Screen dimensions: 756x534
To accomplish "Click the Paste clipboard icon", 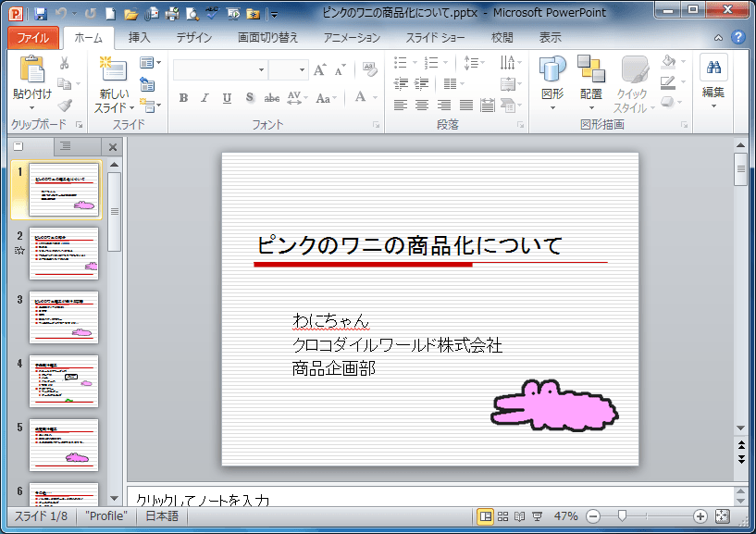I will tap(31, 69).
